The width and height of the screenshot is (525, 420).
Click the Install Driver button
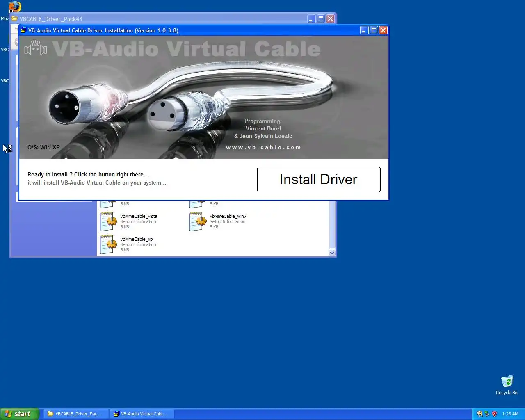point(319,179)
